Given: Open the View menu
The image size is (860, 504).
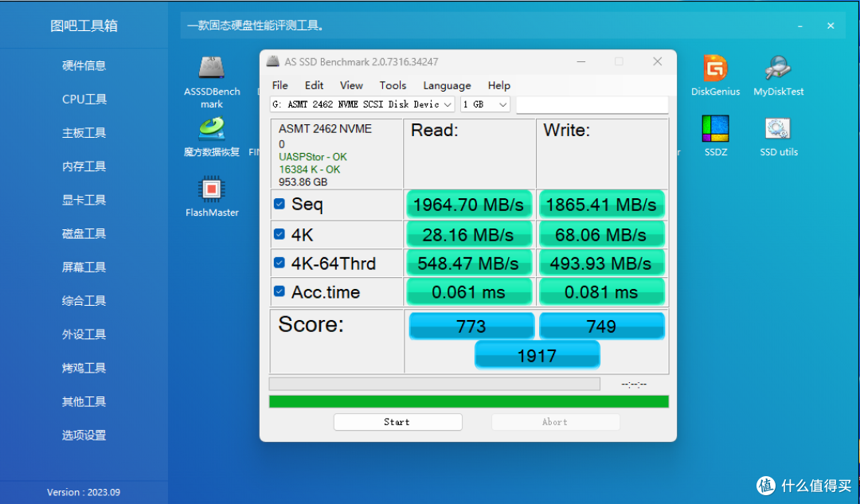Looking at the screenshot, I should click(x=351, y=85).
